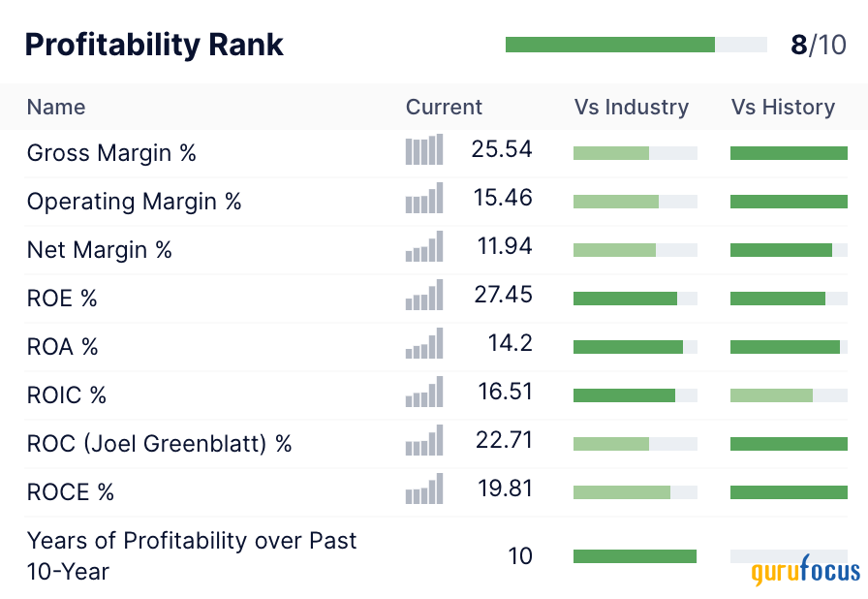Screen dimensions: 868x599
Task: Click the Profitability Rank 8/10 progress bar
Action: click(x=635, y=45)
